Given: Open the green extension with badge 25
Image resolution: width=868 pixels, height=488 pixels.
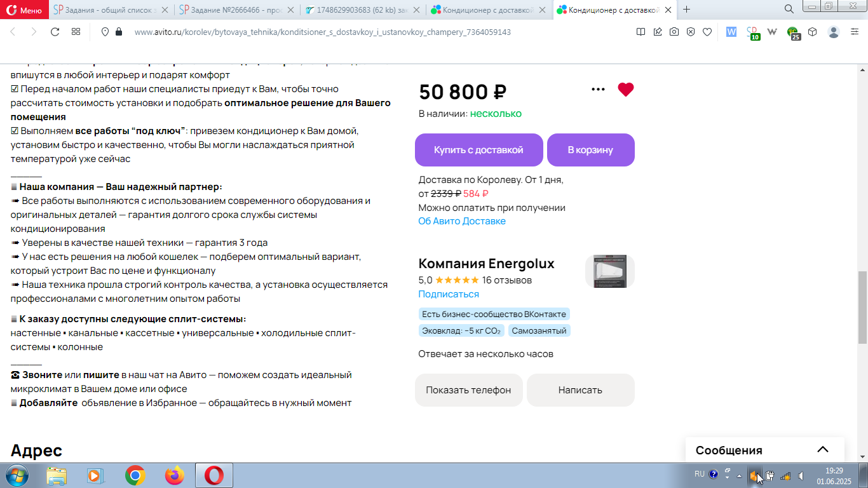Looking at the screenshot, I should [x=794, y=33].
